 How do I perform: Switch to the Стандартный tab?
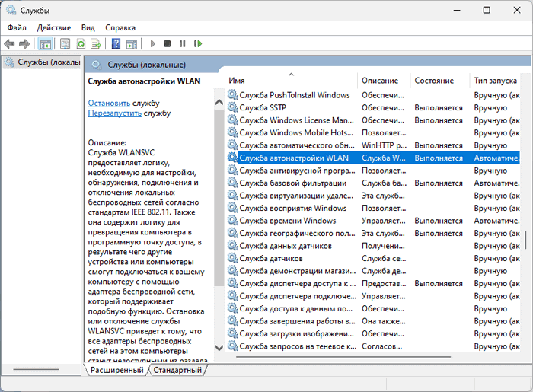click(x=178, y=370)
